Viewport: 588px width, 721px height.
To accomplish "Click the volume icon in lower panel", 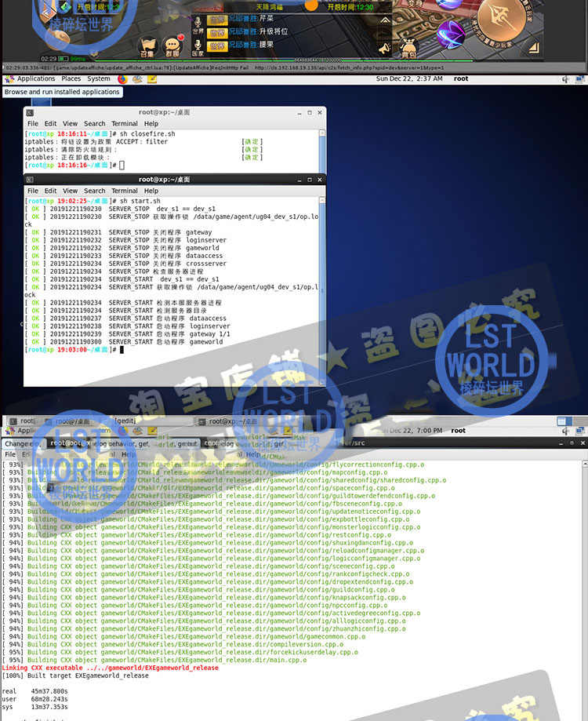I will (565, 431).
